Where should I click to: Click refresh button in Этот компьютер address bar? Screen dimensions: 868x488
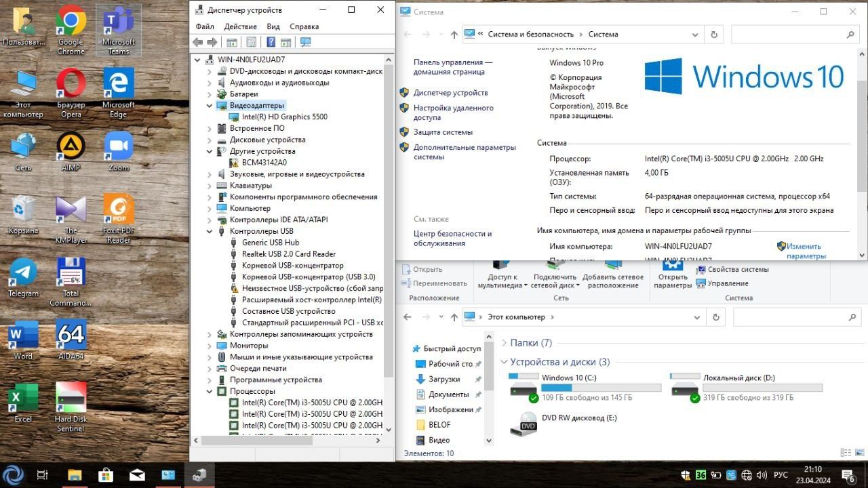coord(715,317)
